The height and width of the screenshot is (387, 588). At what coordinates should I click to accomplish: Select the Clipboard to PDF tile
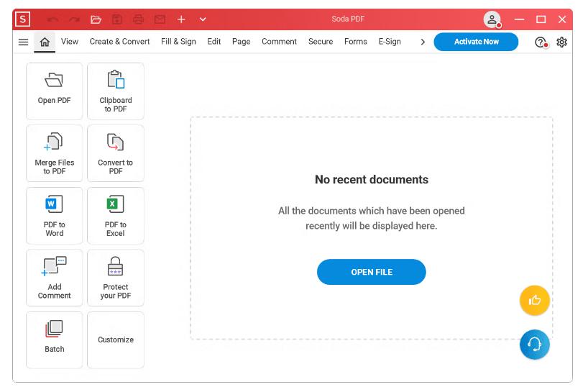click(116, 91)
